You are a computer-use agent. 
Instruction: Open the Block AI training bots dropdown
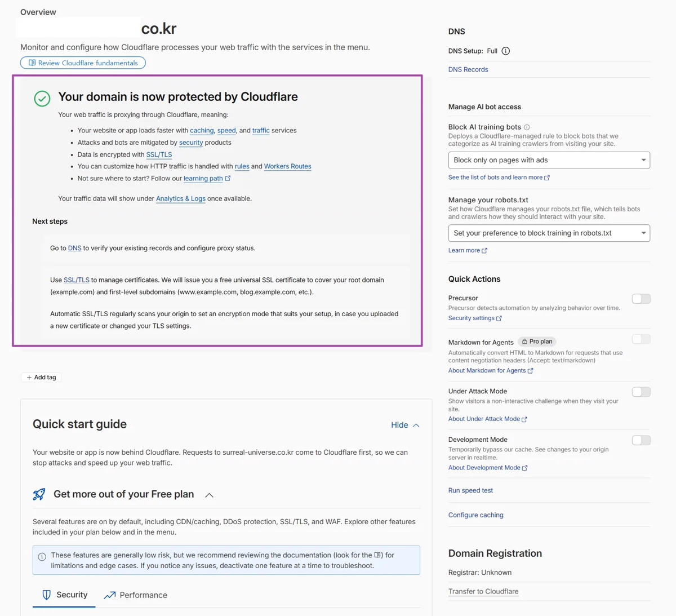549,160
